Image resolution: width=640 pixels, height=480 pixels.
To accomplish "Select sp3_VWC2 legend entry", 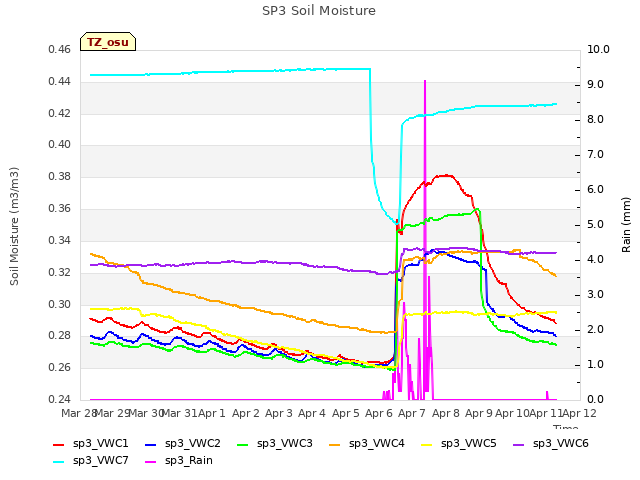I will pos(183,444).
